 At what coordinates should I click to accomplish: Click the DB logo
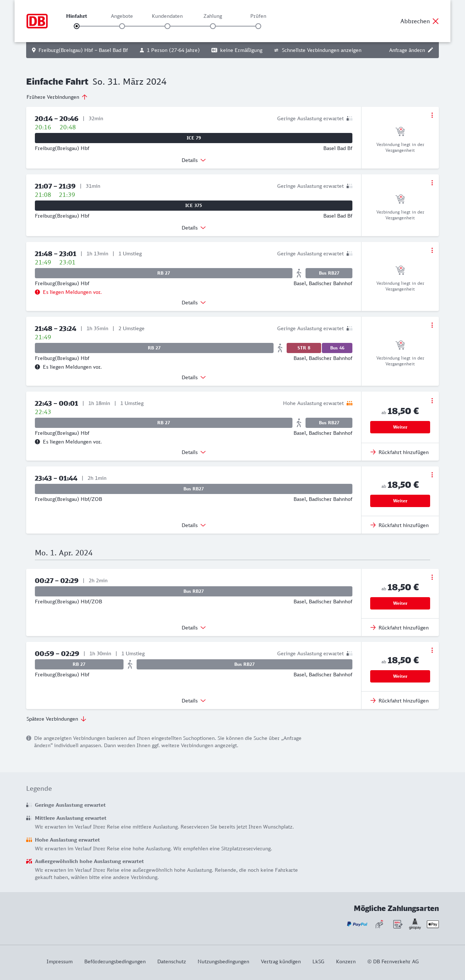pyautogui.click(x=37, y=21)
